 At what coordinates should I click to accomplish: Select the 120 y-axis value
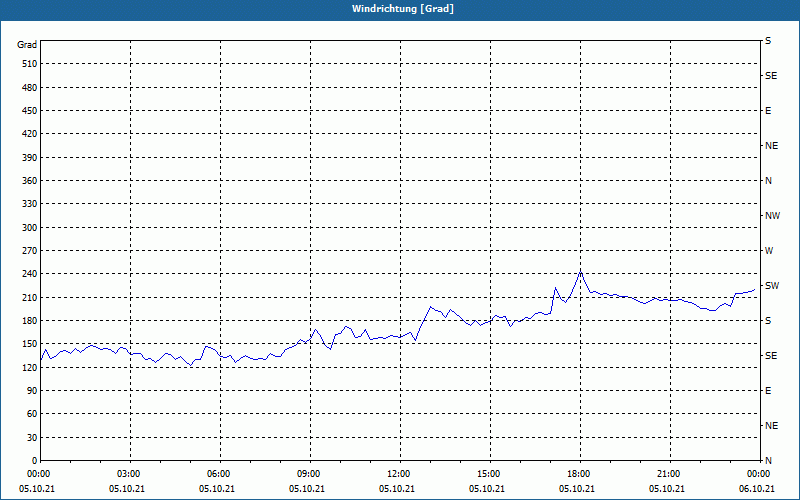[x=30, y=367]
